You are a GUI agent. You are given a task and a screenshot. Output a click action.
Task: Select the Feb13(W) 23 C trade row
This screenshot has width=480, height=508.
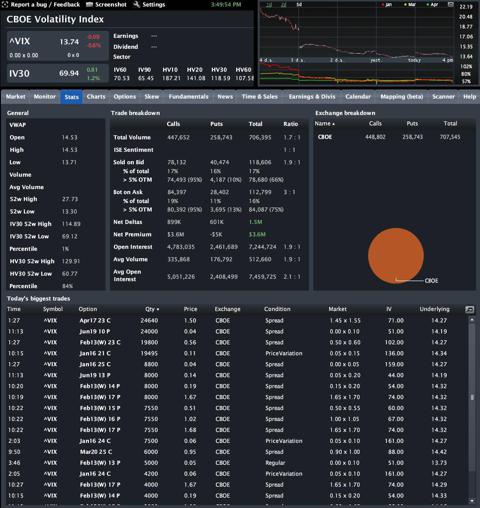[237, 342]
